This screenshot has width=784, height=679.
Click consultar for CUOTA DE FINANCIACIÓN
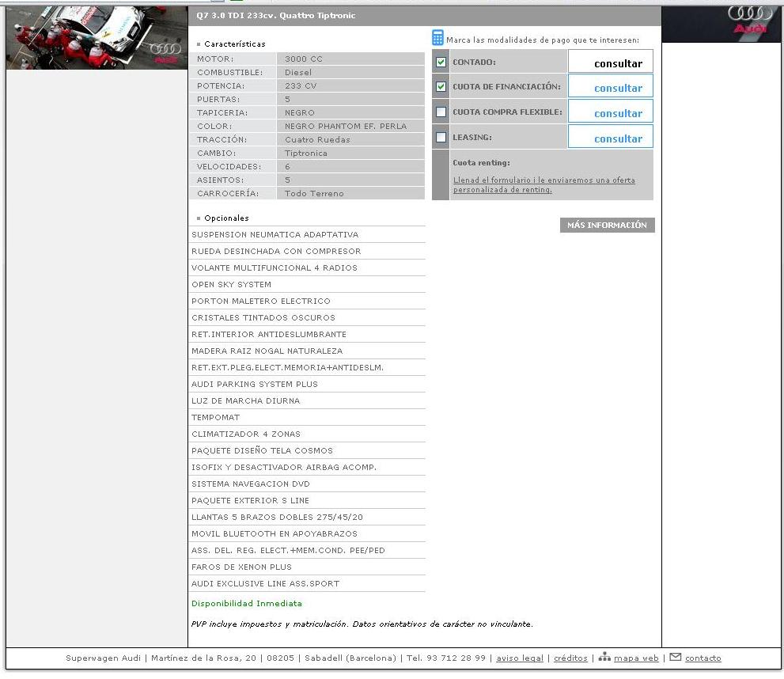611,86
